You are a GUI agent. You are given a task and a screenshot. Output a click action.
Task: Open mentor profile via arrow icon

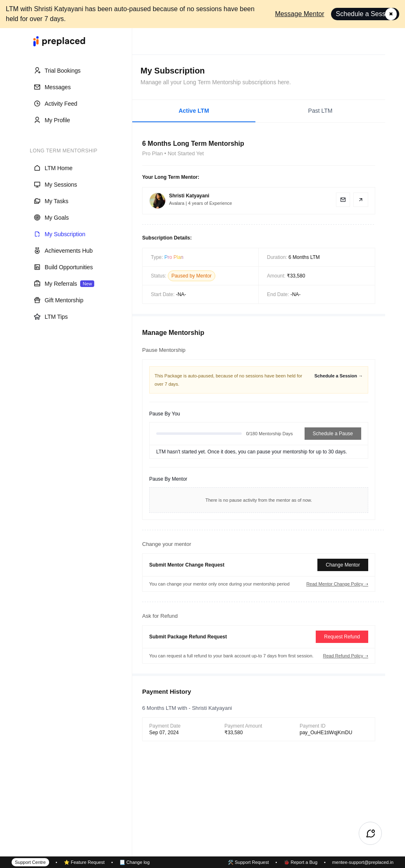[x=361, y=200]
